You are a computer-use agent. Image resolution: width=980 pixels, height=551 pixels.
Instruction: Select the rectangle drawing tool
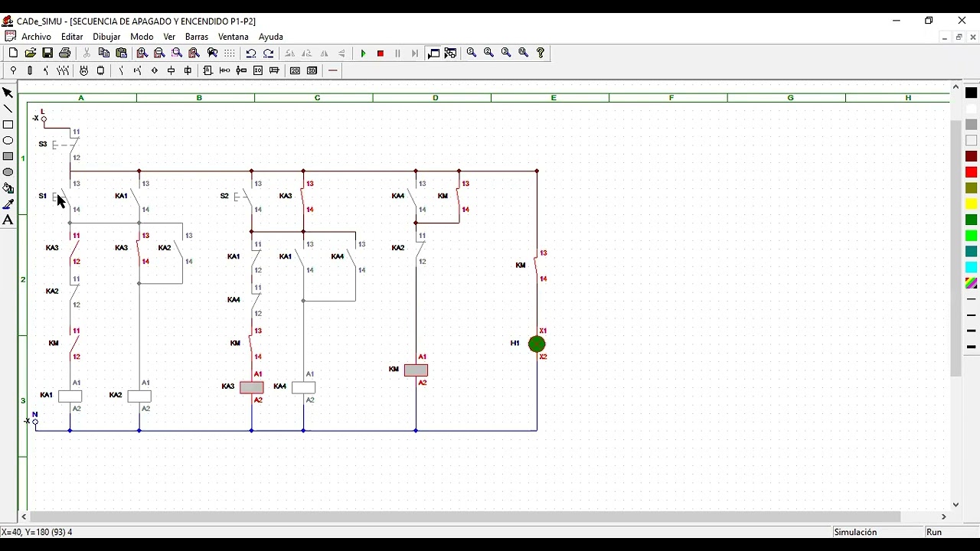coord(8,125)
